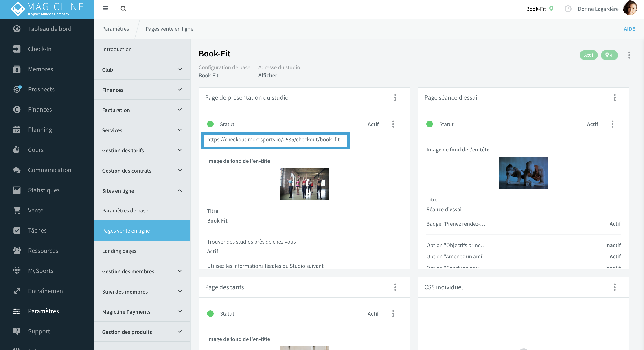This screenshot has width=644, height=350.
Task: Open the AIDE help link
Action: 629,29
